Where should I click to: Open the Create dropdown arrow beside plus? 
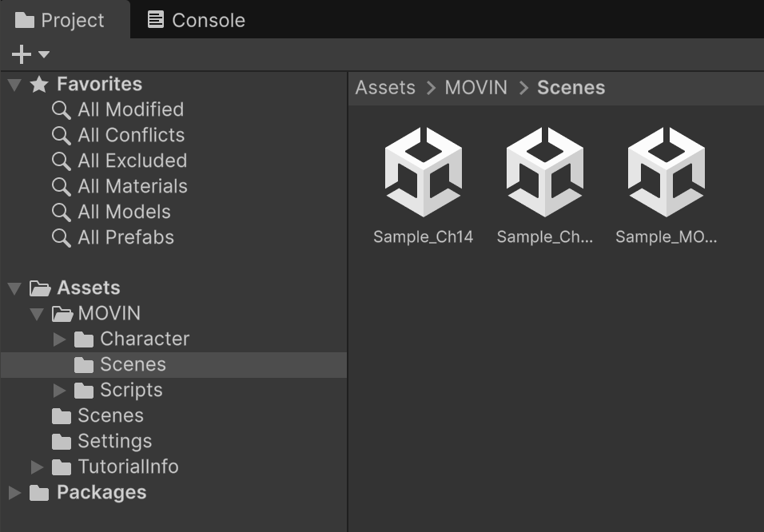pos(44,54)
